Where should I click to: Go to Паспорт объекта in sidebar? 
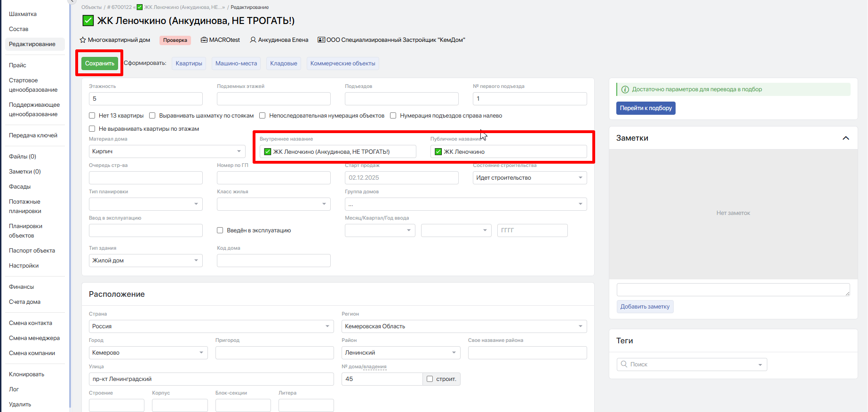[32, 251]
